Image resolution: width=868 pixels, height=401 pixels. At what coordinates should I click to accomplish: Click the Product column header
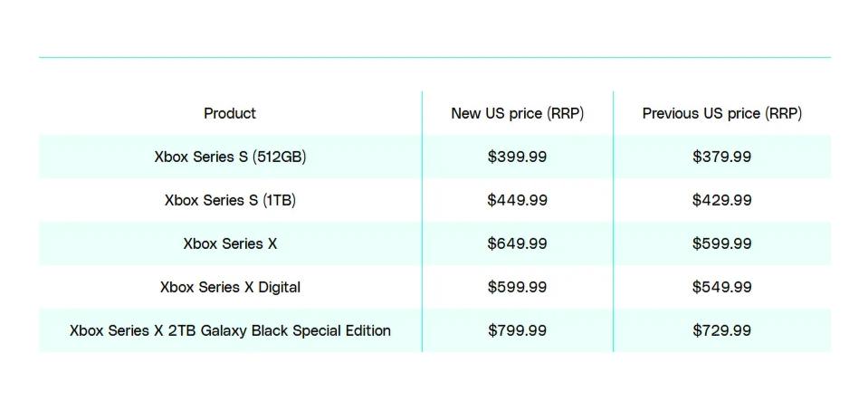(x=230, y=113)
